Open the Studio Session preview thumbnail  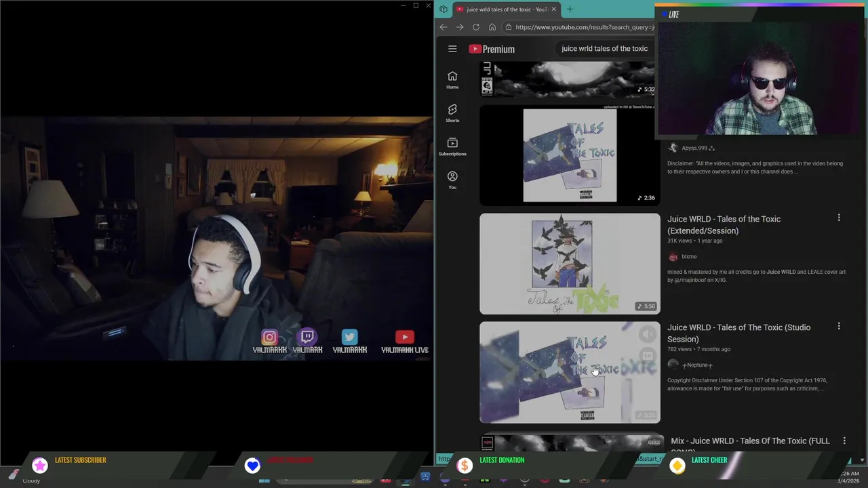coord(570,372)
